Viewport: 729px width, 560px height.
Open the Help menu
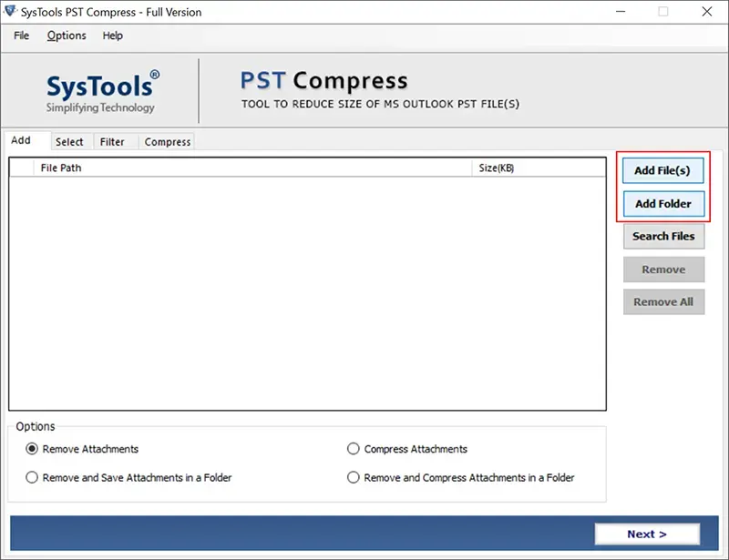tap(112, 36)
